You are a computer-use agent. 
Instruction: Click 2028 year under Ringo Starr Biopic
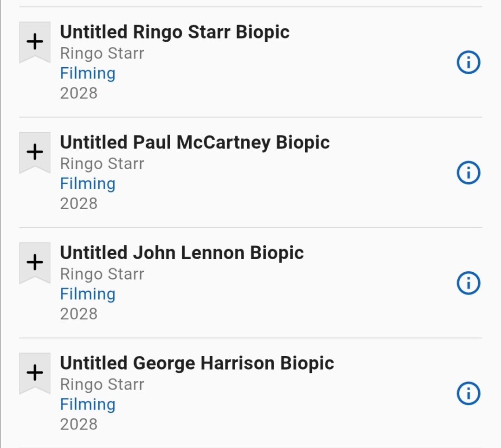coord(79,93)
